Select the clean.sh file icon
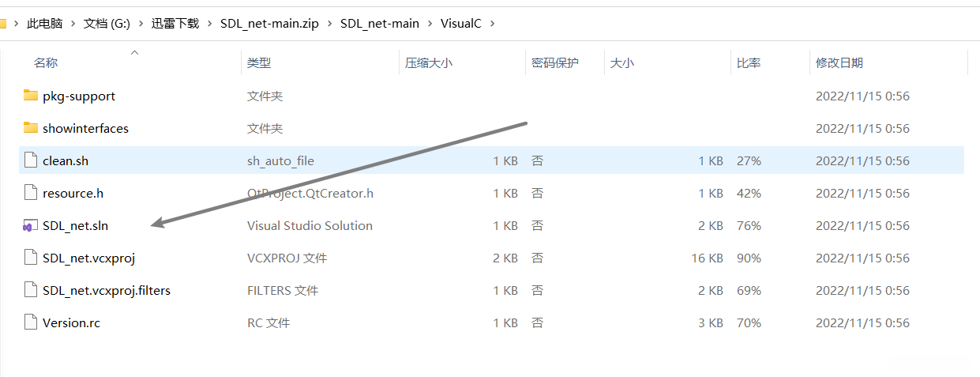Image resolution: width=980 pixels, height=377 pixels. [31, 160]
